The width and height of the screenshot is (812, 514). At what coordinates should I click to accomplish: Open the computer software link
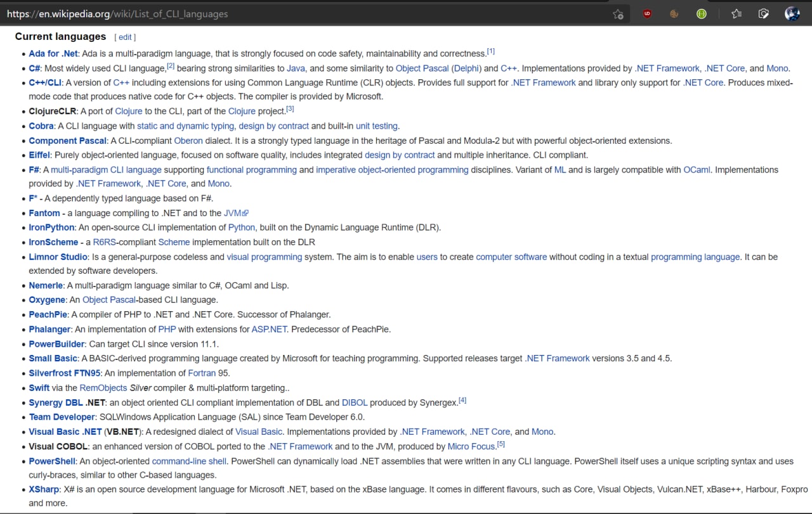pyautogui.click(x=511, y=257)
